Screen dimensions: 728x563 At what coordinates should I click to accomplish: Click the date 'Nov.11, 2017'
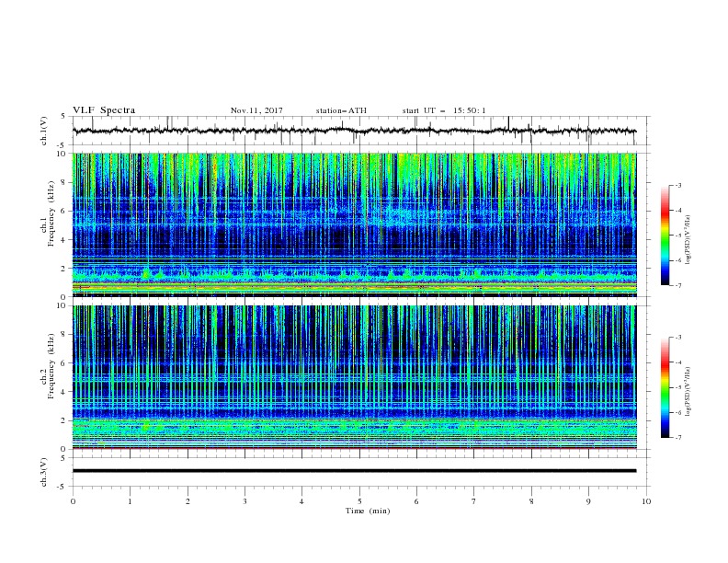pos(256,110)
